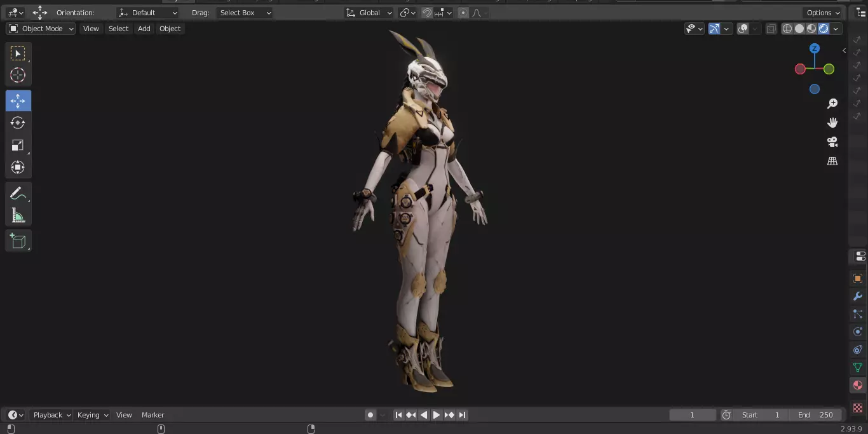The height and width of the screenshot is (434, 868).
Task: Click the red X axis gizmo circle
Action: pos(800,69)
